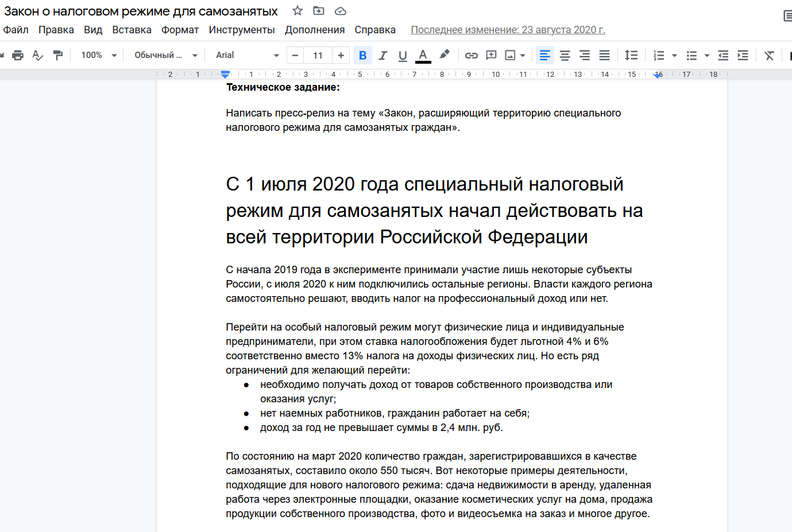
Task: Check the document save status cloud icon
Action: pos(340,10)
